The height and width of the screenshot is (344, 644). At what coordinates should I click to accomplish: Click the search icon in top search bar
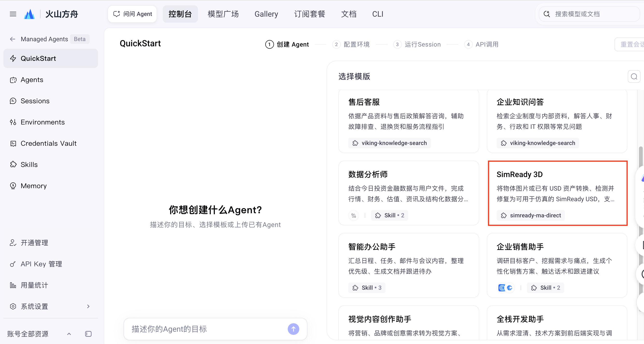pos(546,14)
